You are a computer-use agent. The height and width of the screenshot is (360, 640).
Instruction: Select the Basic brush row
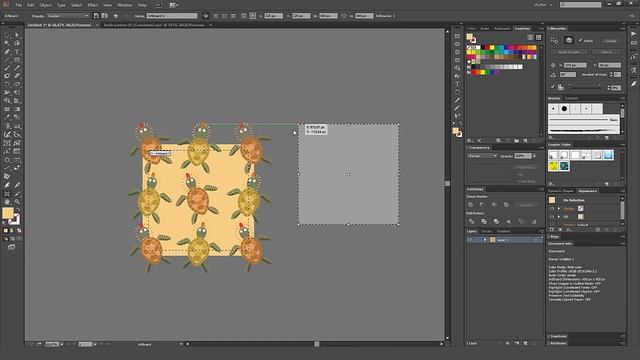584,120
